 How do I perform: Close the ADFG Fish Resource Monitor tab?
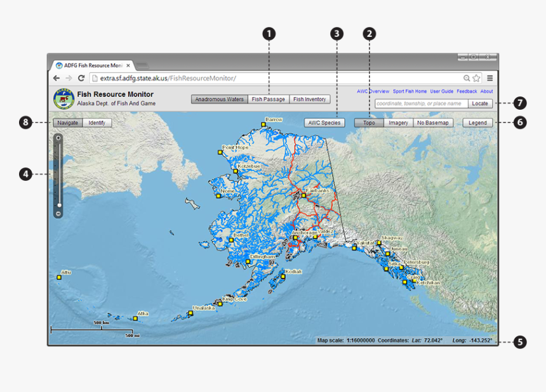tap(128, 65)
